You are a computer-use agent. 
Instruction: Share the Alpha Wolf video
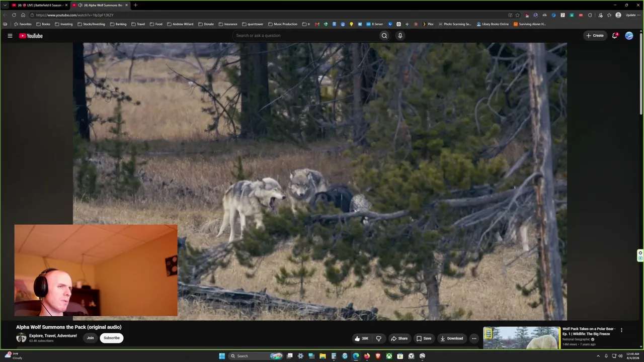pos(399,338)
